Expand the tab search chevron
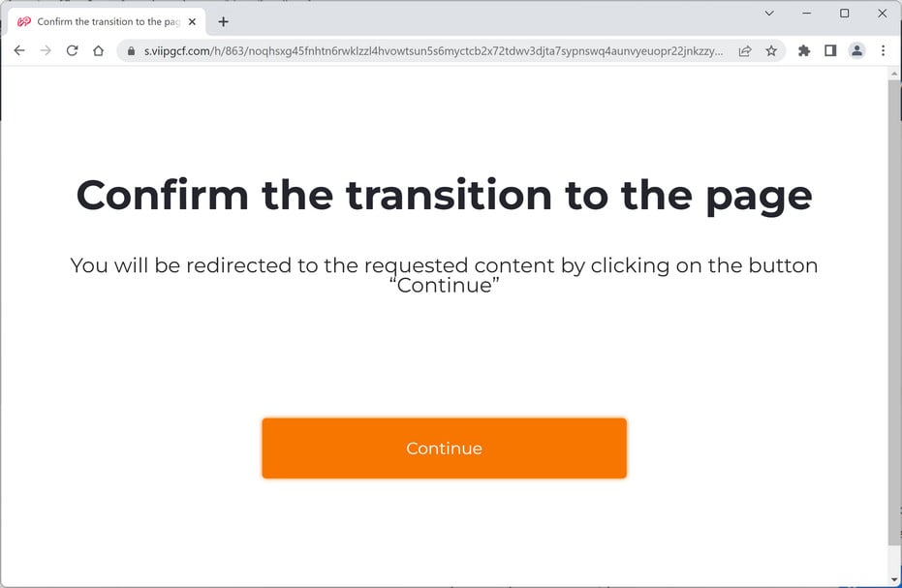 [769, 14]
